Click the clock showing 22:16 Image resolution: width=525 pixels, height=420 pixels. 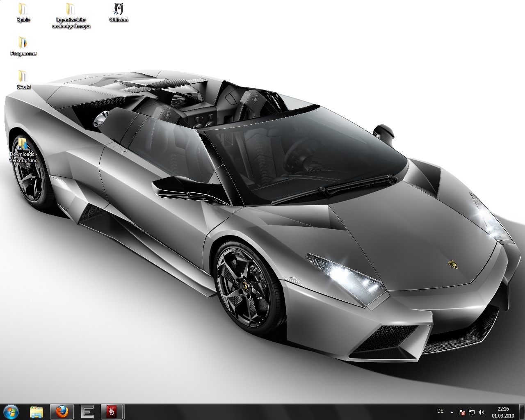503,412
